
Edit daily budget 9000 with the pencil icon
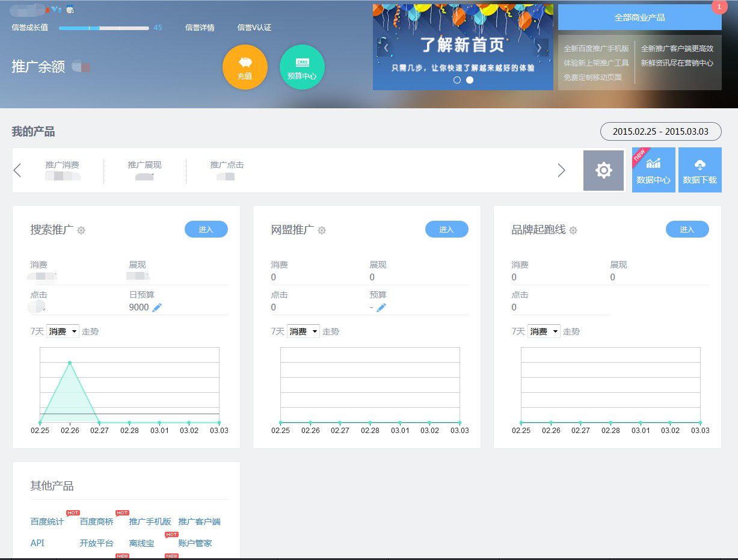coord(157,307)
